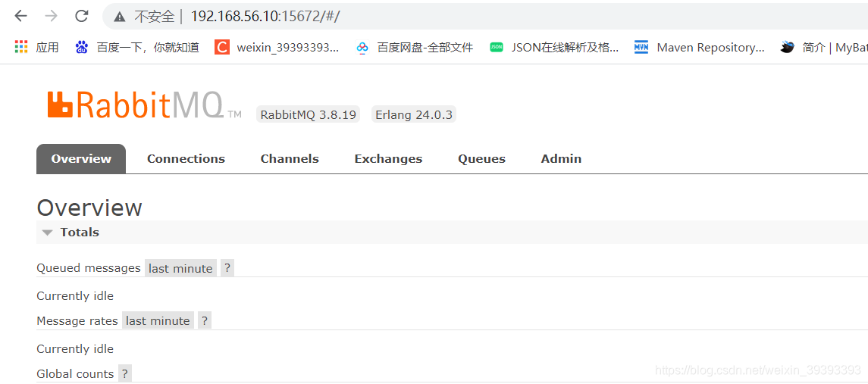This screenshot has height=384, width=868.
Task: Open the Maven Repository bookmark
Action: [x=699, y=48]
